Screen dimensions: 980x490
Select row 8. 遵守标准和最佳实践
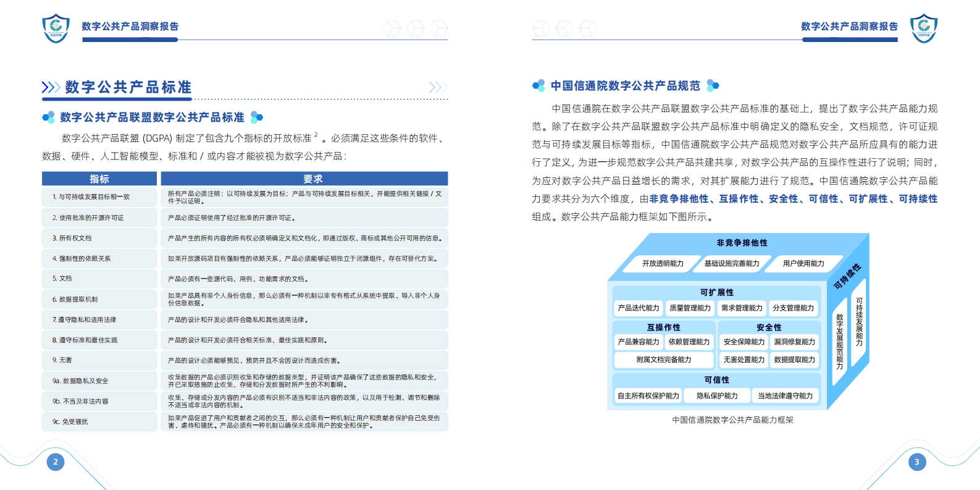[x=245, y=340]
